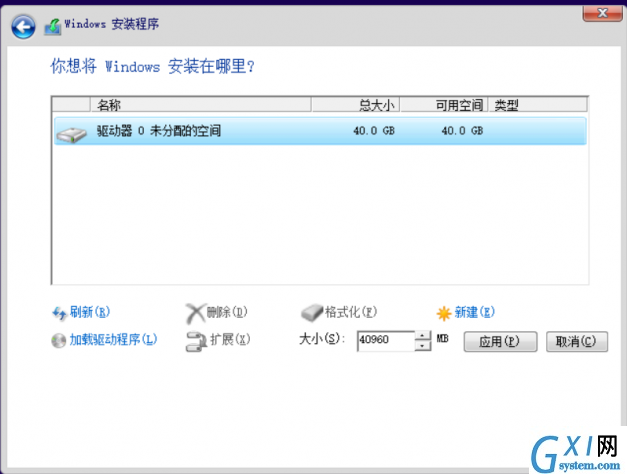Screen dimensions: 627x474
Task: Click the 可用空间 column header
Action: [443, 105]
